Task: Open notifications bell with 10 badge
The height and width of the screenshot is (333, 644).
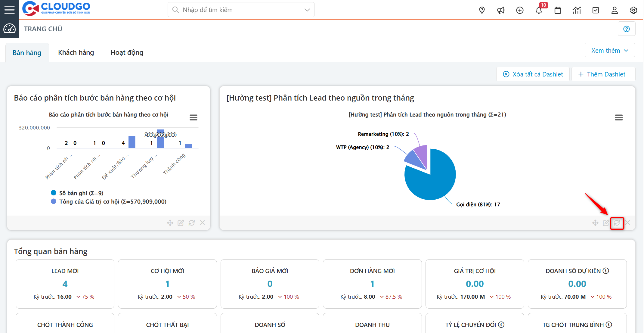Action: 539,10
